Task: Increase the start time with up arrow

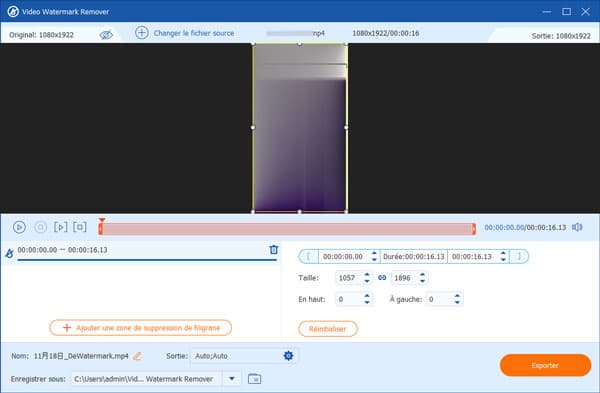Action: 374,253
